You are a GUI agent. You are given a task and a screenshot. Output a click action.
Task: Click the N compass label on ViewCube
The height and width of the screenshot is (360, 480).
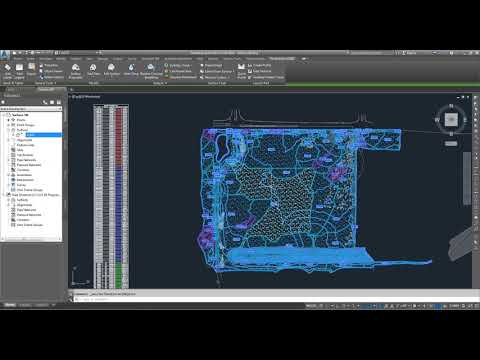(x=451, y=106)
